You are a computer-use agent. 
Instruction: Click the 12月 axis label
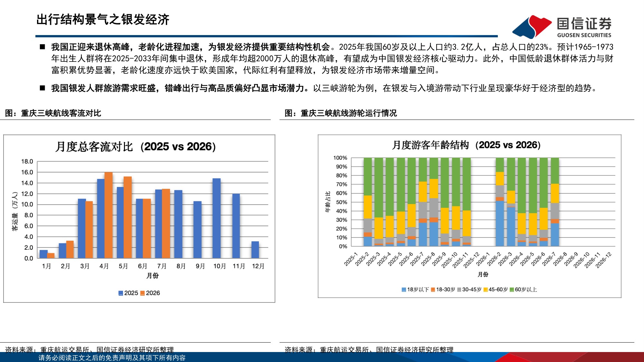click(x=258, y=266)
